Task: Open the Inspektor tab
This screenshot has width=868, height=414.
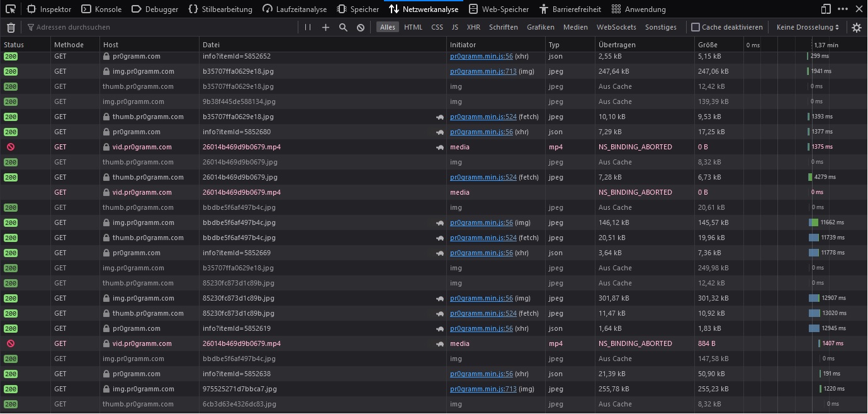Action: [49, 9]
